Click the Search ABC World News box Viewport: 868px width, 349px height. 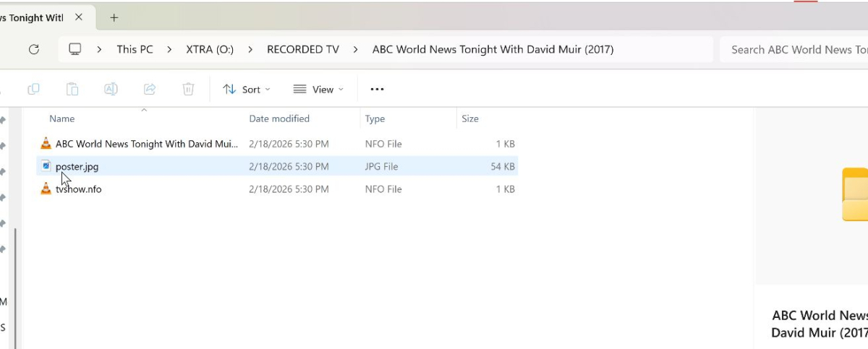pos(796,49)
